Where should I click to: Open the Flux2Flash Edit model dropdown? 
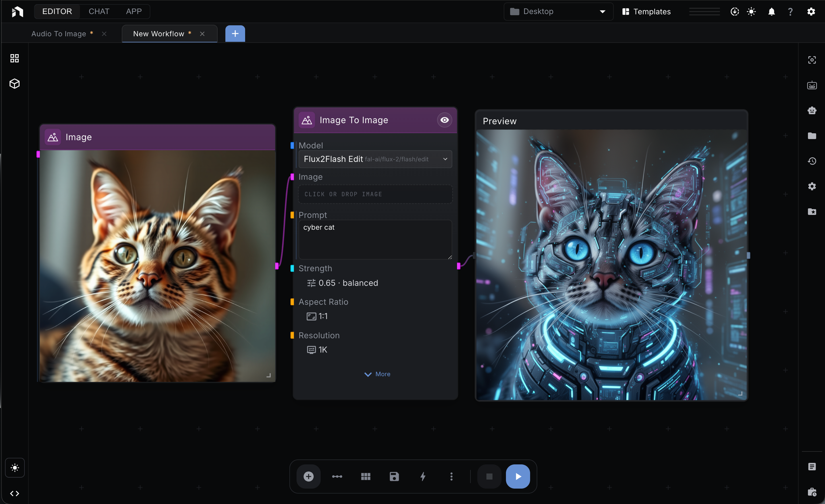pos(375,159)
